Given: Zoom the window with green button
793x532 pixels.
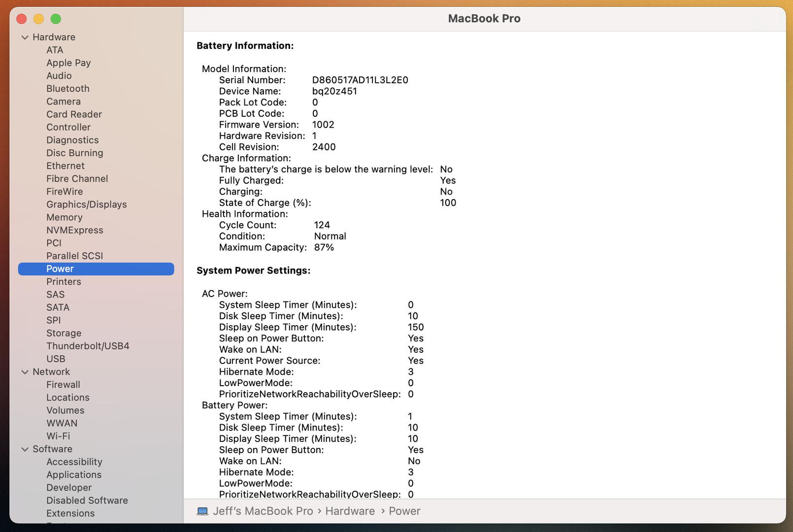Looking at the screenshot, I should coord(56,19).
